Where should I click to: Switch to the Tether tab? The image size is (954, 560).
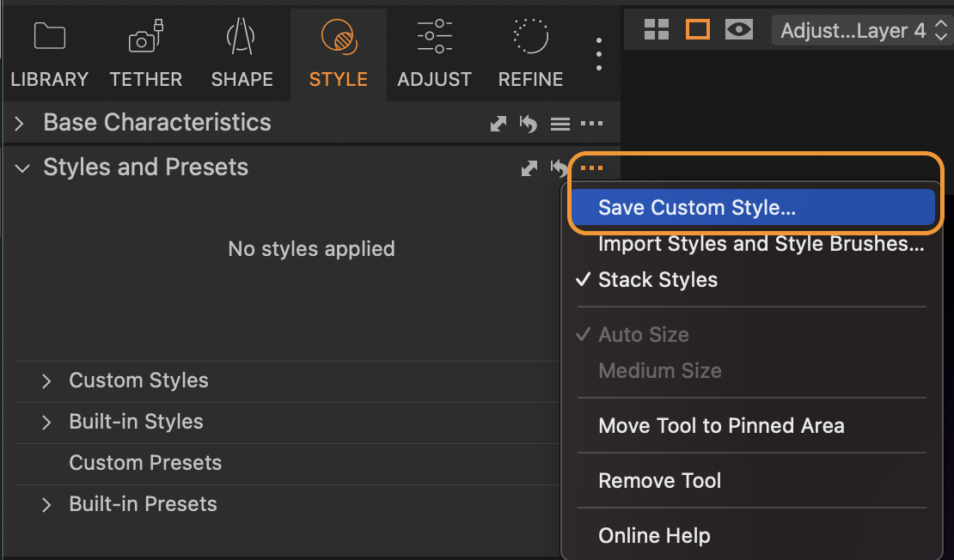point(146,55)
